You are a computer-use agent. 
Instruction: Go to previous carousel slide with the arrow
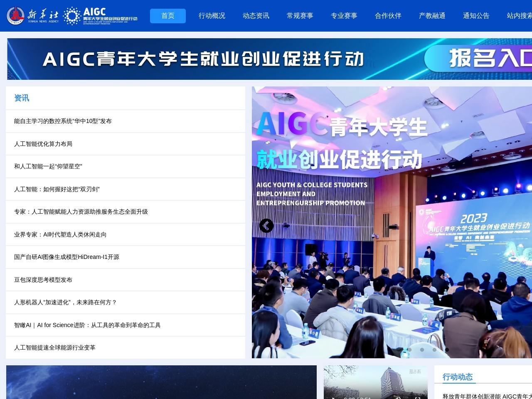(x=266, y=226)
